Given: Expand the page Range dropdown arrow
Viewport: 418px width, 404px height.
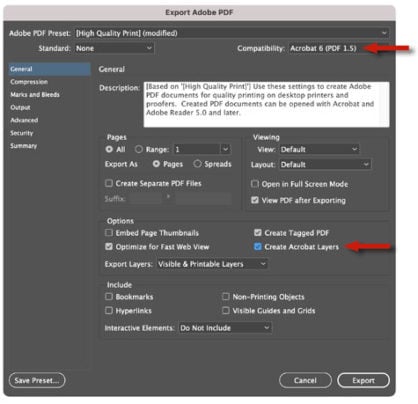Looking at the screenshot, I should pyautogui.click(x=226, y=149).
